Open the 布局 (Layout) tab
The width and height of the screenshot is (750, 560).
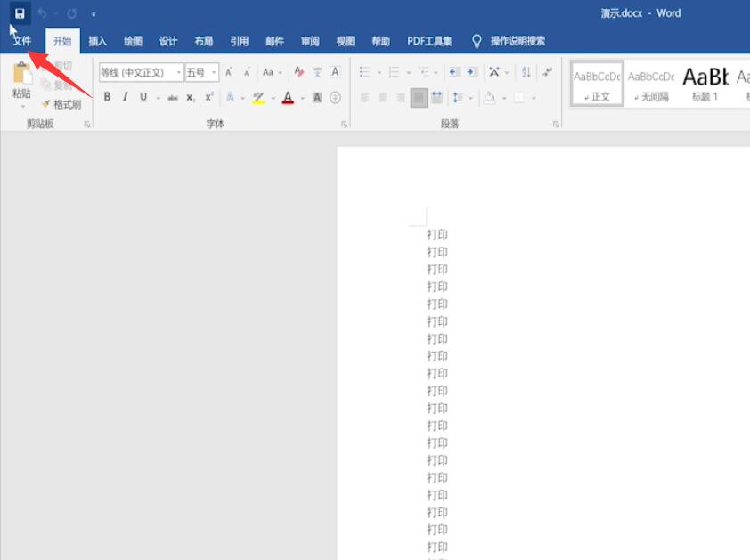coord(204,41)
